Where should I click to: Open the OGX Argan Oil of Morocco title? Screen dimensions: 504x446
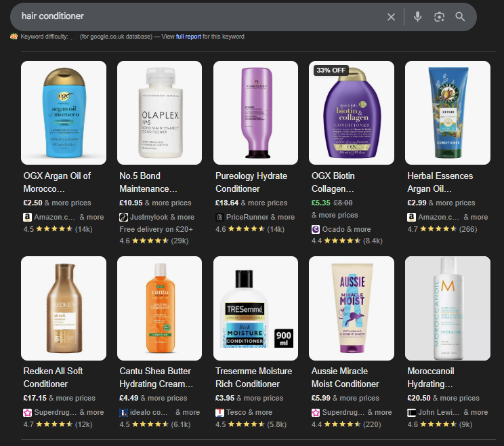tap(57, 182)
